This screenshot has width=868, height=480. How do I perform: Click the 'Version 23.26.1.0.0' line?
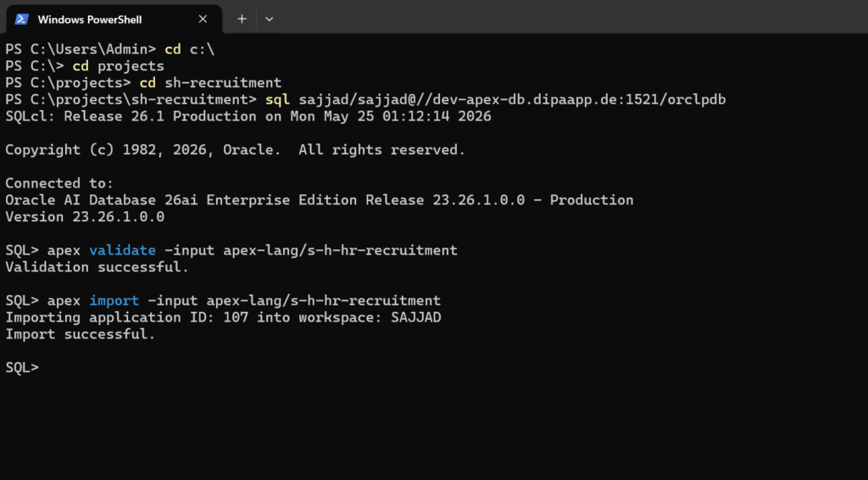pyautogui.click(x=85, y=216)
